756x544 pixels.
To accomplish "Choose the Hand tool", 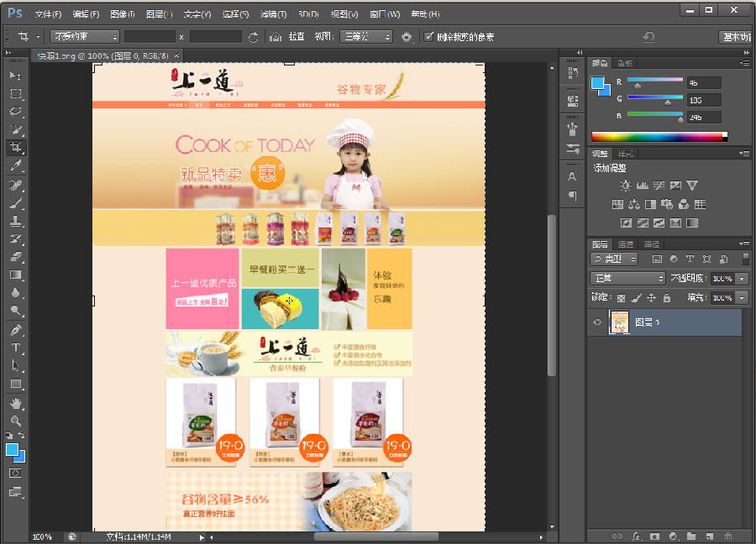I will pos(16,403).
